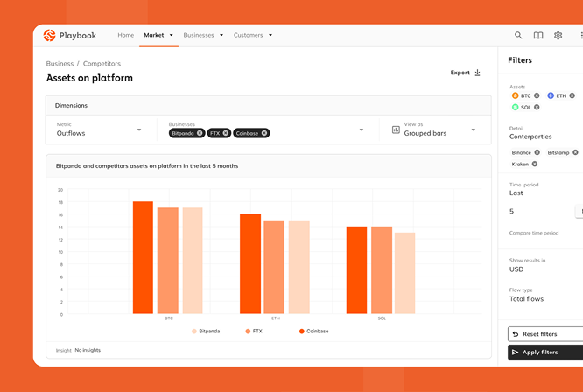The height and width of the screenshot is (392, 583).
Task: Click the Apply filters button
Action: (545, 353)
